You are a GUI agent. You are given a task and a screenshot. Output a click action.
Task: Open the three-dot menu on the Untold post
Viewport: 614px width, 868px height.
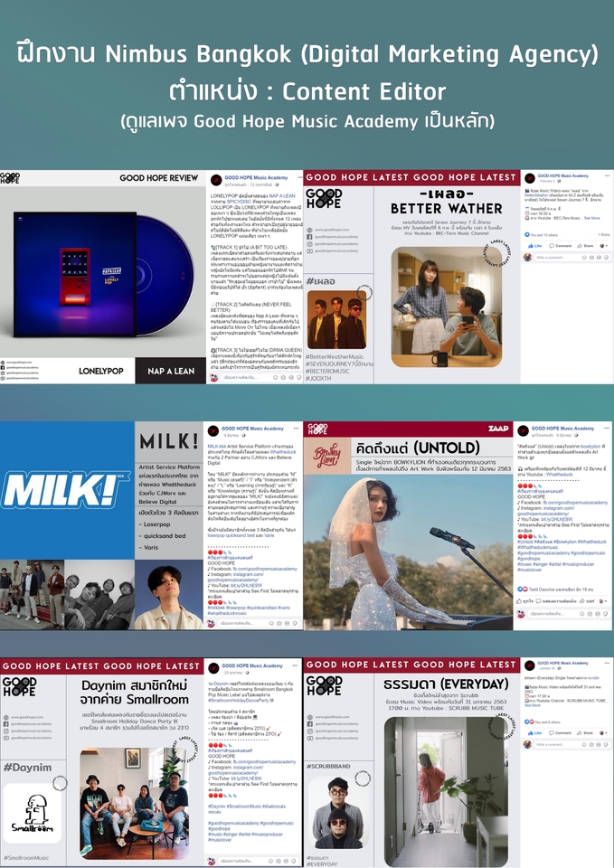607,428
